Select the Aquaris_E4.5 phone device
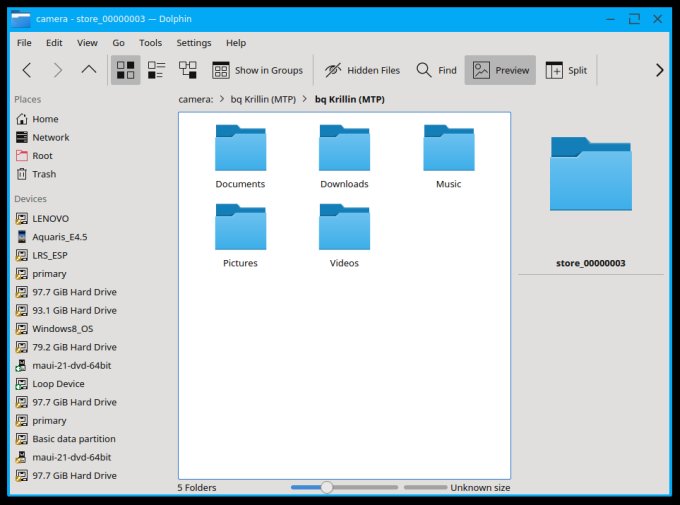This screenshot has width=680, height=505. point(57,236)
